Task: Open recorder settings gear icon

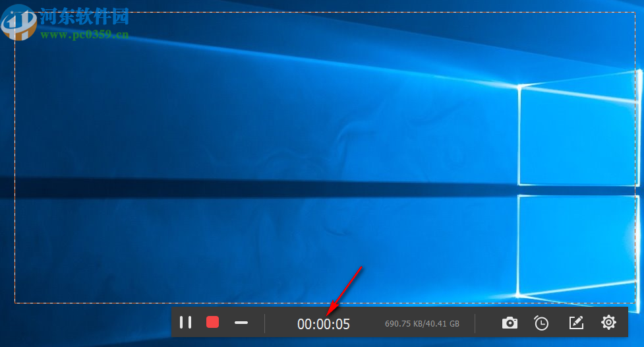Action: coord(608,323)
